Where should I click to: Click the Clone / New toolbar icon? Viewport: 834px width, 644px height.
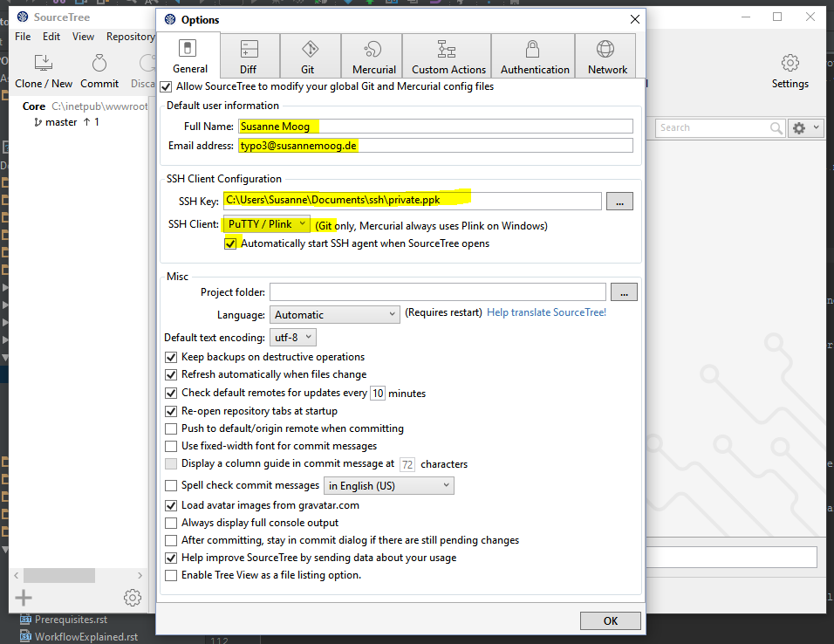[x=44, y=63]
